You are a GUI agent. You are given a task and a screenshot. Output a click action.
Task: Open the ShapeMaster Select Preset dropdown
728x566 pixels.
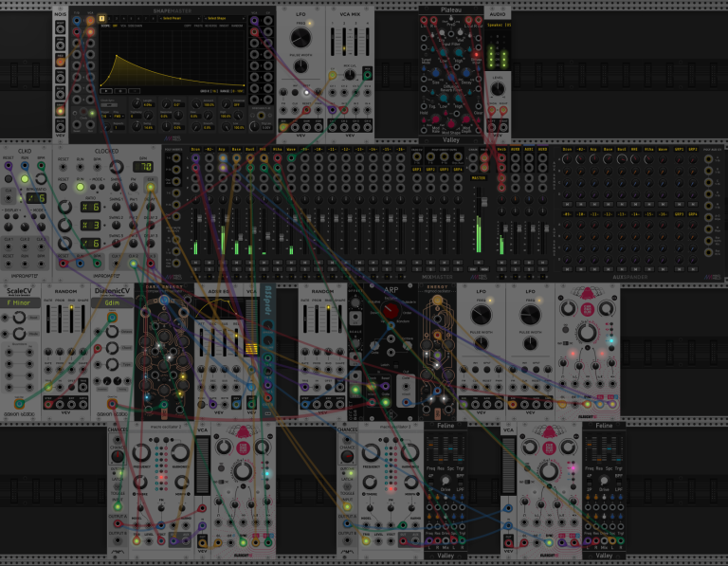(179, 19)
